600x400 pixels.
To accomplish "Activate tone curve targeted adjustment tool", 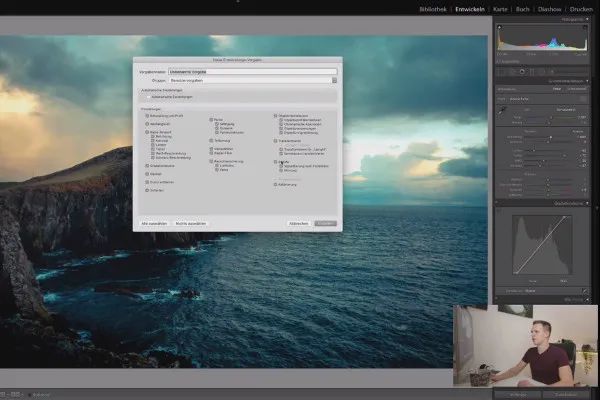I will (499, 211).
